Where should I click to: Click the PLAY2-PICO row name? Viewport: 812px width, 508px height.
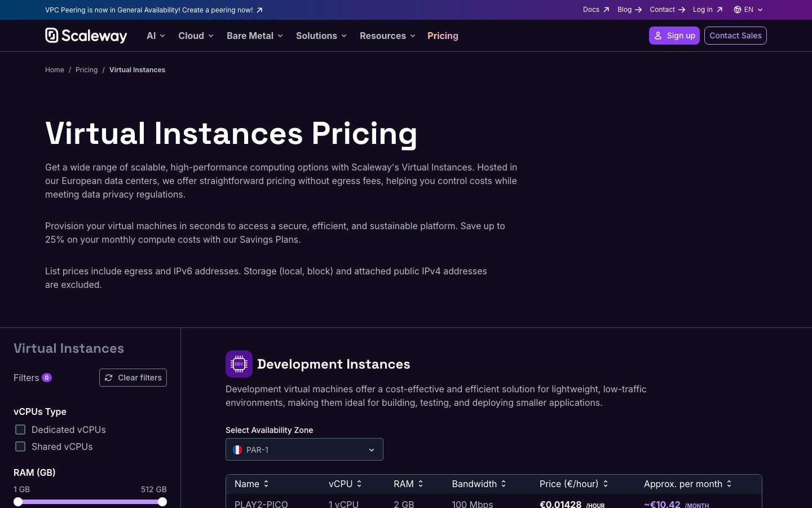pos(261,503)
